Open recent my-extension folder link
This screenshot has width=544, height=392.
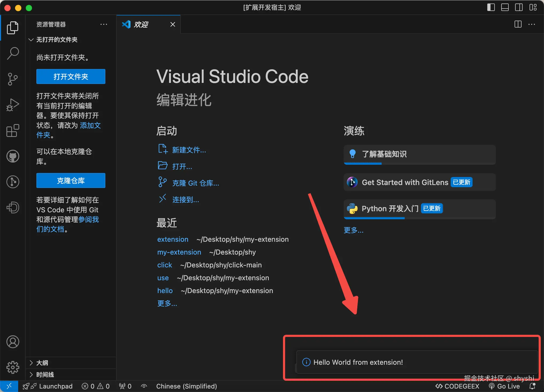click(179, 252)
